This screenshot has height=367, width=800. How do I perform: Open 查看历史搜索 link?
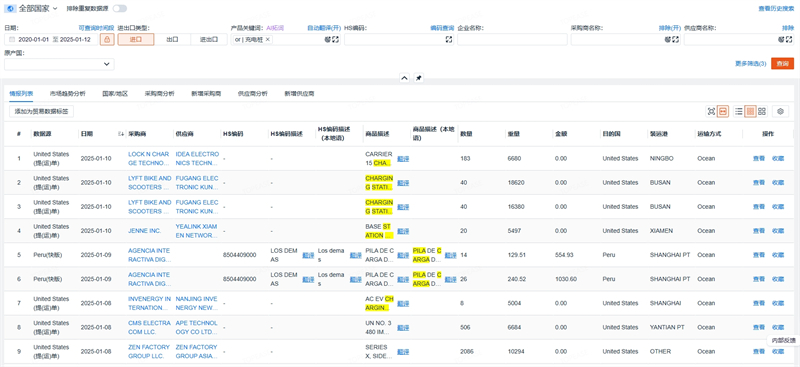coord(777,9)
